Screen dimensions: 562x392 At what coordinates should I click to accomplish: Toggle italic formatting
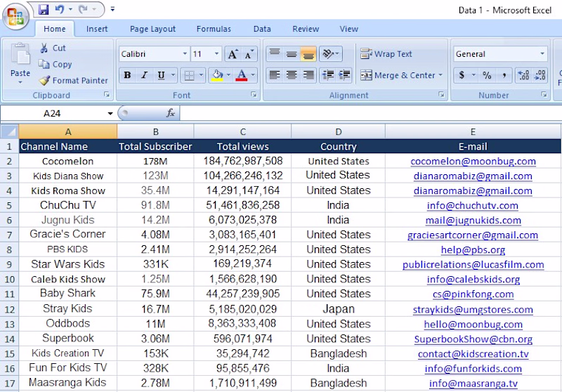point(144,75)
